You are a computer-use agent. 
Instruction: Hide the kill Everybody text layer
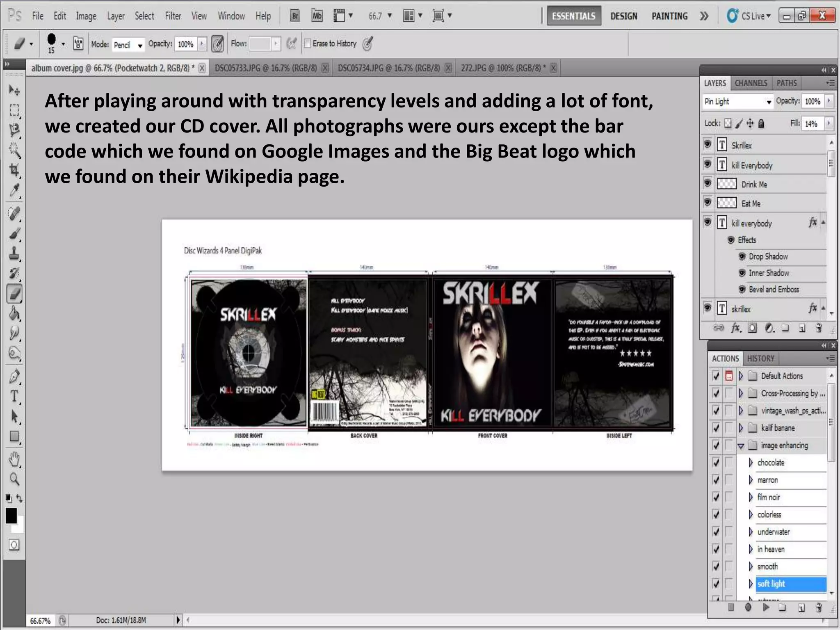708,164
